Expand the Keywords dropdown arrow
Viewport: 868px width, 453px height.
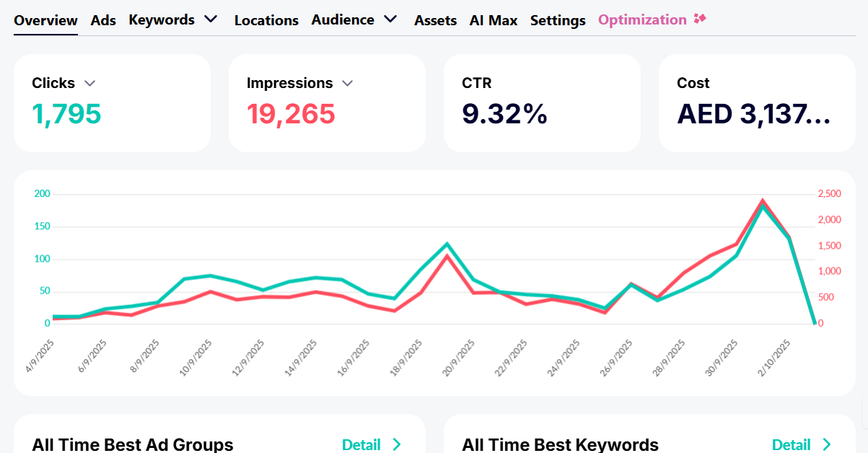coord(211,19)
